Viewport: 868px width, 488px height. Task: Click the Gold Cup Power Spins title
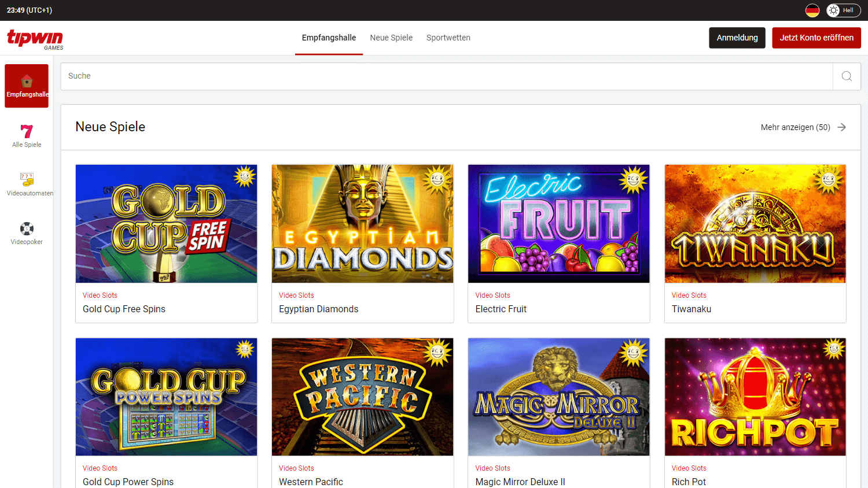[x=128, y=482]
